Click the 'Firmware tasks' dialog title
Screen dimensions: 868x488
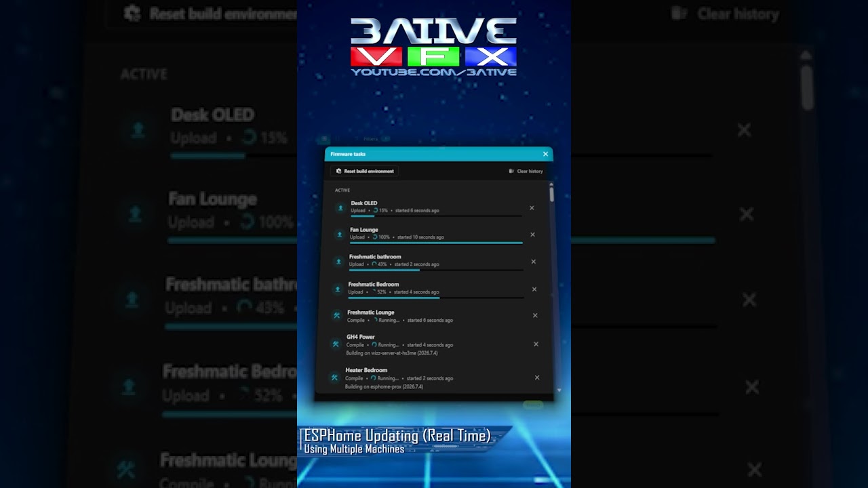tap(348, 155)
